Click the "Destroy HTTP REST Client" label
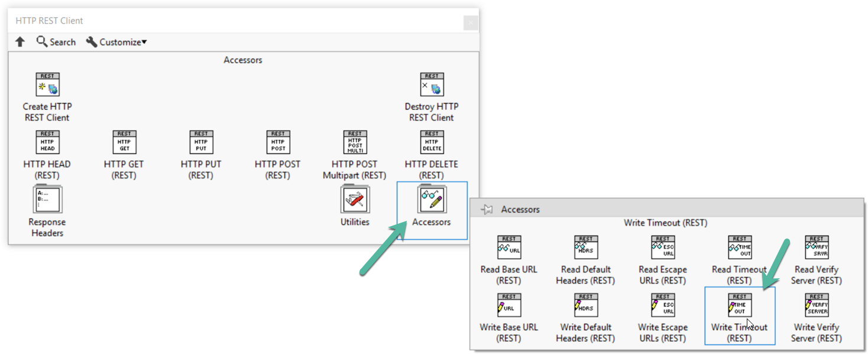The height and width of the screenshot is (354, 868). (432, 112)
